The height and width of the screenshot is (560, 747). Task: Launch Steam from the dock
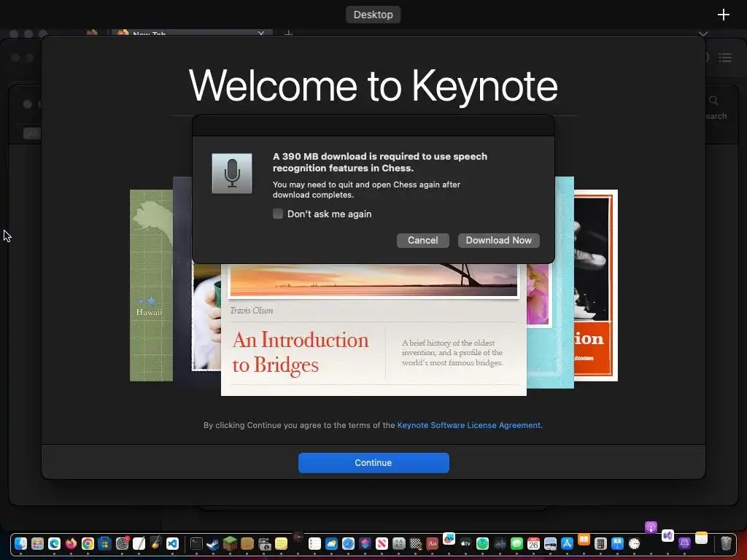pyautogui.click(x=213, y=543)
